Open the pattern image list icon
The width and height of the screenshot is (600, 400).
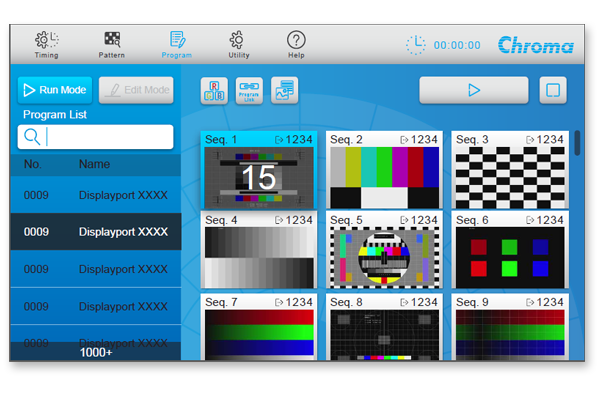(284, 91)
